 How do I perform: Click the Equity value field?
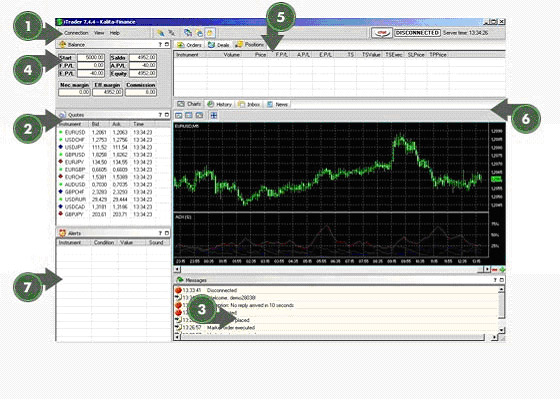pyautogui.click(x=143, y=74)
